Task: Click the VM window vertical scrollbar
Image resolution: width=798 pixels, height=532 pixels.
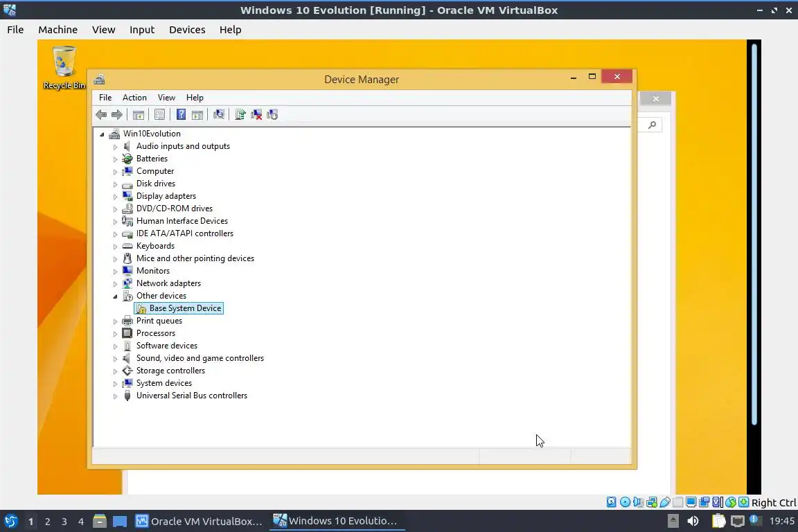Action: pos(754,234)
